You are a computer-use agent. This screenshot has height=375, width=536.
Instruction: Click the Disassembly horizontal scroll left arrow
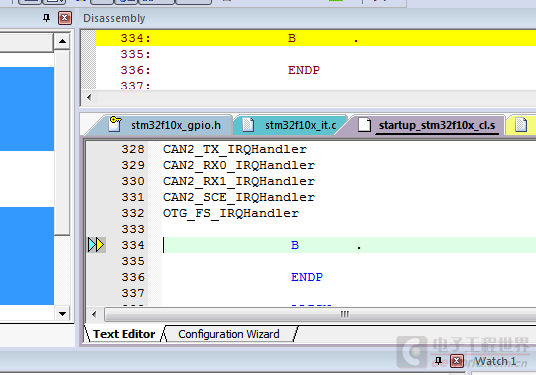pos(89,97)
